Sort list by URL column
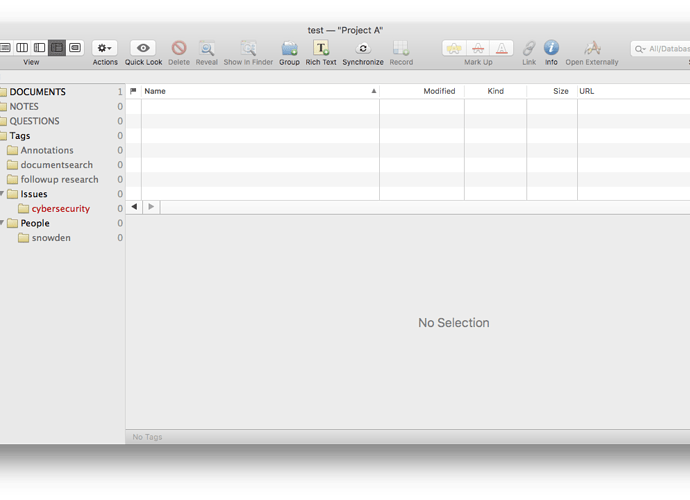 point(634,91)
